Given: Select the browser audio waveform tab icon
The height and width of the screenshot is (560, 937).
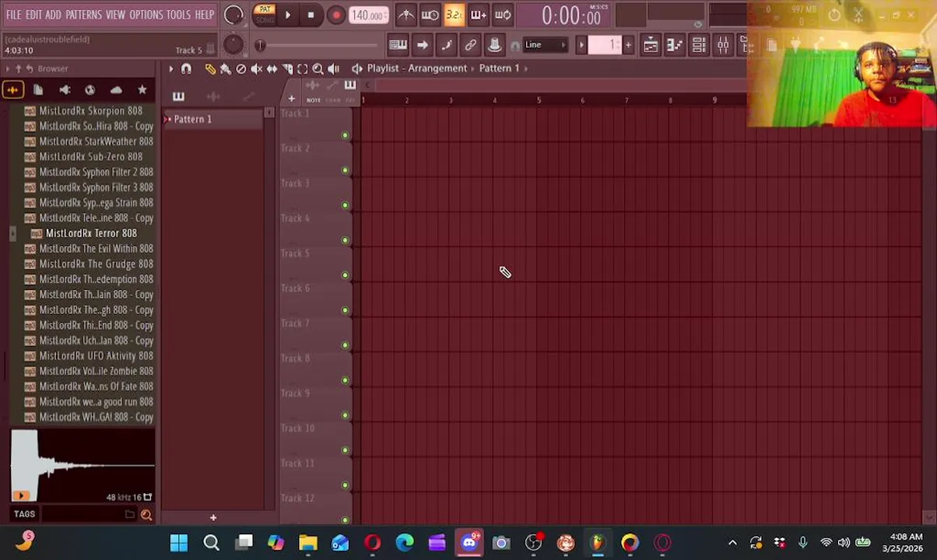Looking at the screenshot, I should [12, 90].
